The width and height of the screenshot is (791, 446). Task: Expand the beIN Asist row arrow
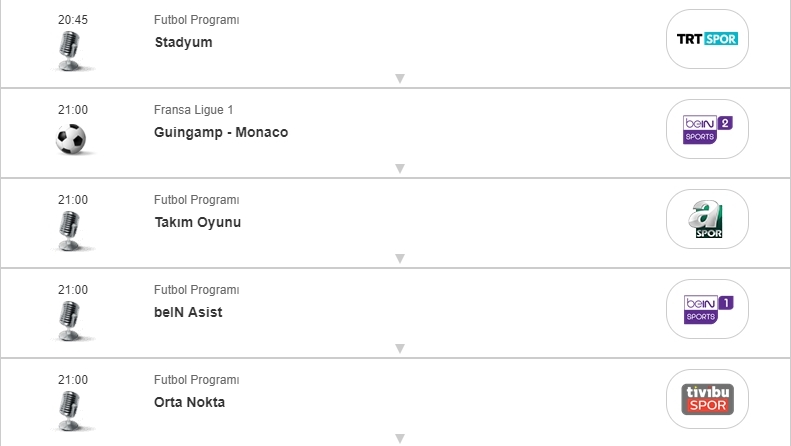coord(399,349)
